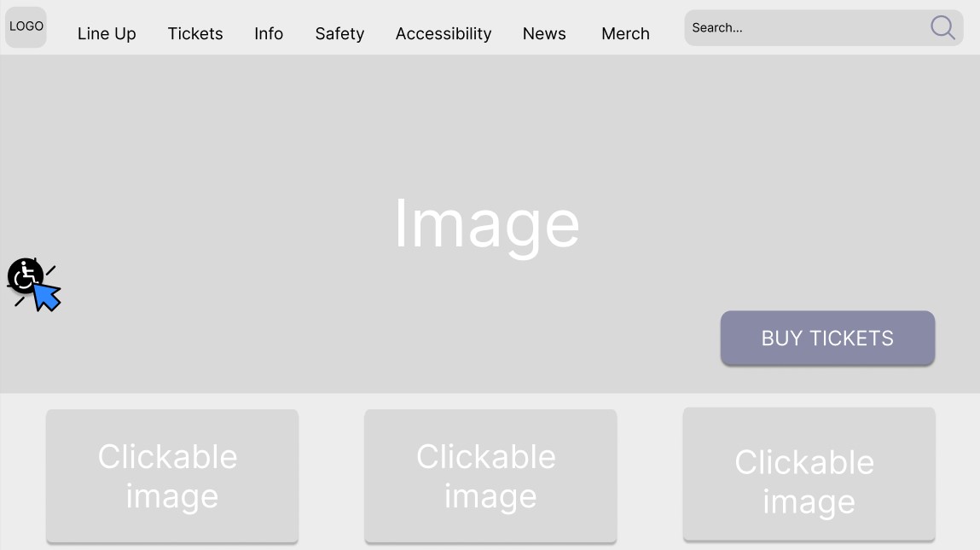
Task: Visit the Merch page
Action: click(626, 34)
